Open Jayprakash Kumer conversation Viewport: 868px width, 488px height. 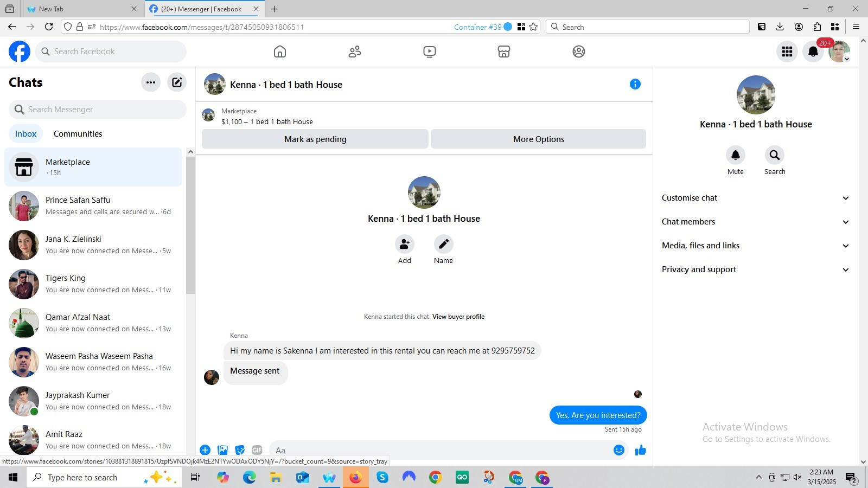93,401
